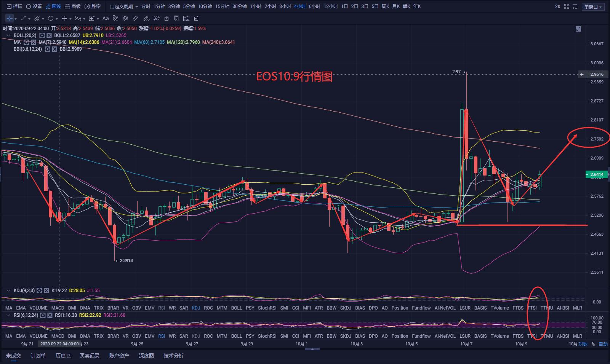
Task: Collapse the RSI panel chevron
Action: click(8, 315)
